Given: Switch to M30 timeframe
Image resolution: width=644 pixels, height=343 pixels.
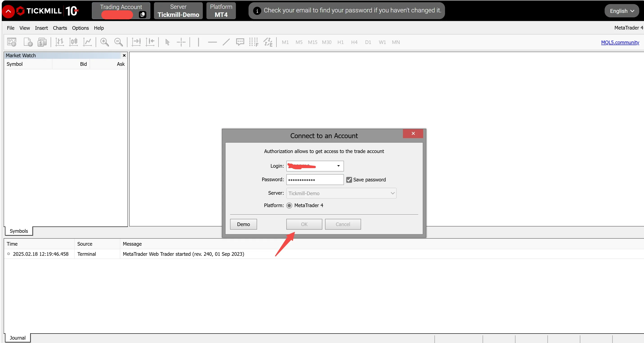Looking at the screenshot, I should pos(327,42).
